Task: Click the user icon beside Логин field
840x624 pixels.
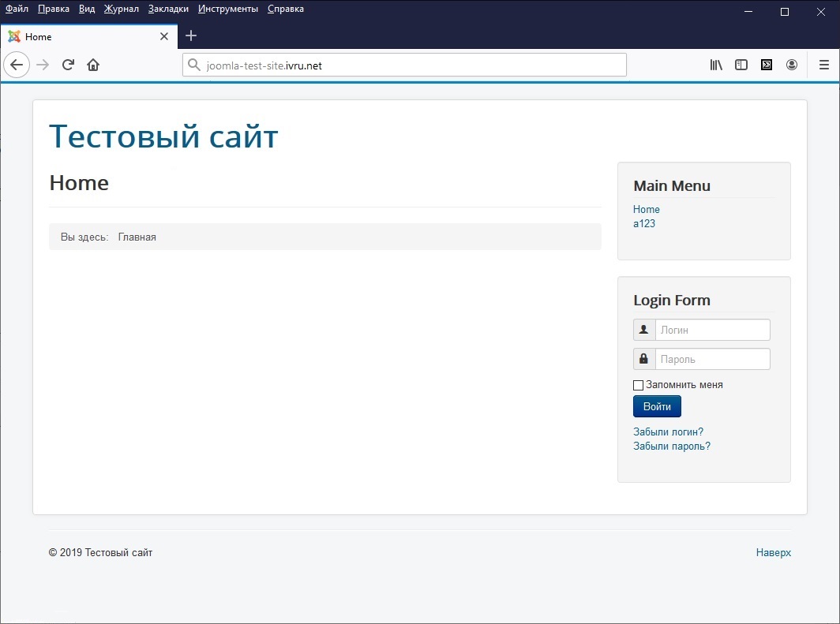Action: pos(644,330)
